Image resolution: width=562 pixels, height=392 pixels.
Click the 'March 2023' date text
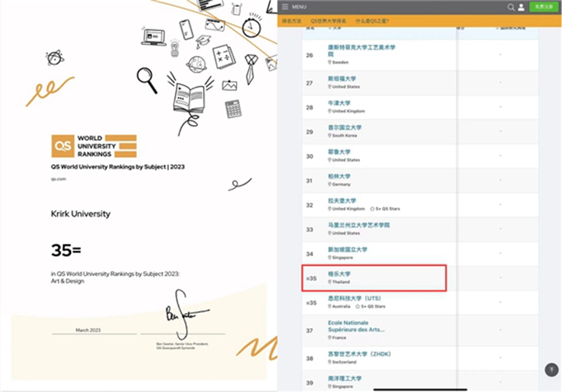(x=88, y=330)
